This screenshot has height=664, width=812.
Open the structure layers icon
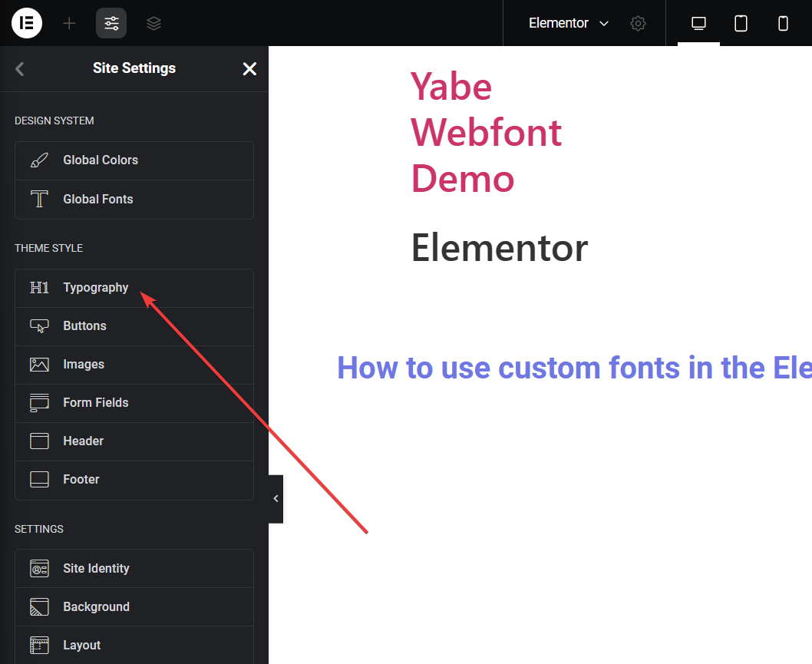click(153, 23)
